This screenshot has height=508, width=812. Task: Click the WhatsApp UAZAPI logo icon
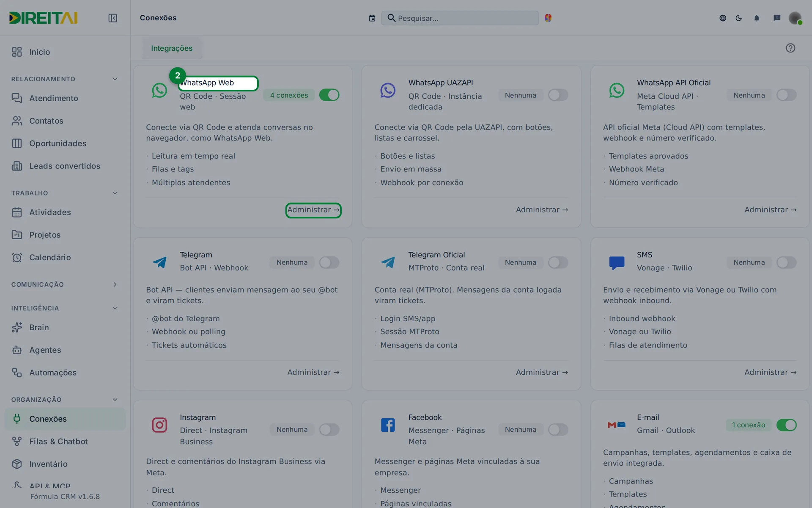pos(388,90)
